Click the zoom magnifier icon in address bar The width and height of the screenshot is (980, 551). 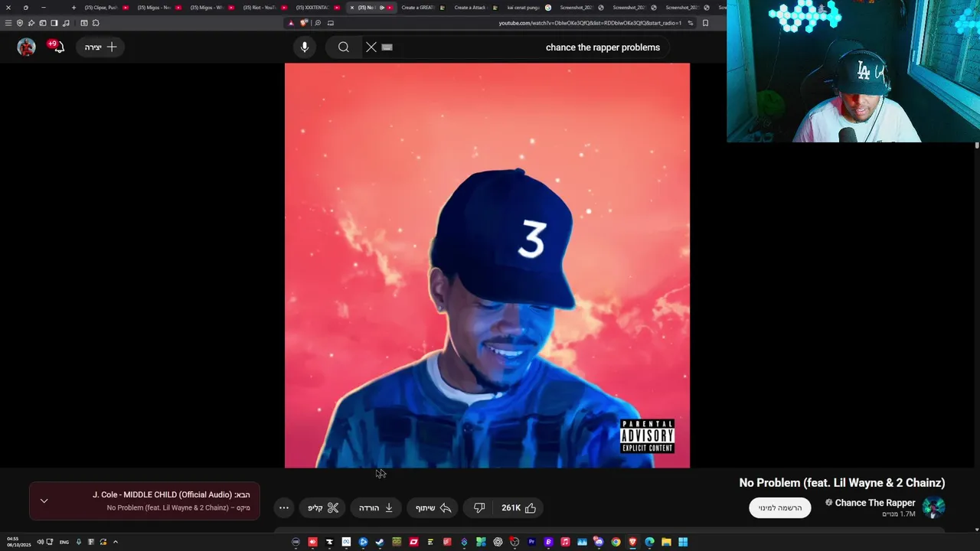tap(318, 23)
